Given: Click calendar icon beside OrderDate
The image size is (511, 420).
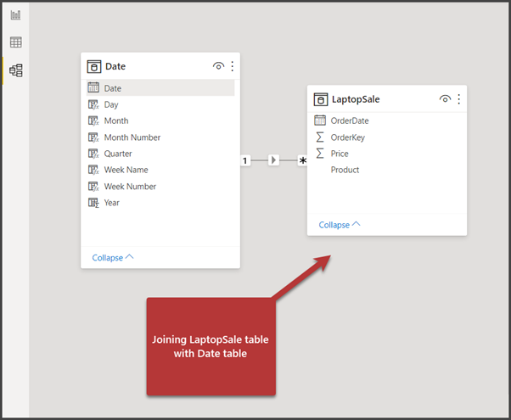Looking at the screenshot, I should point(320,120).
